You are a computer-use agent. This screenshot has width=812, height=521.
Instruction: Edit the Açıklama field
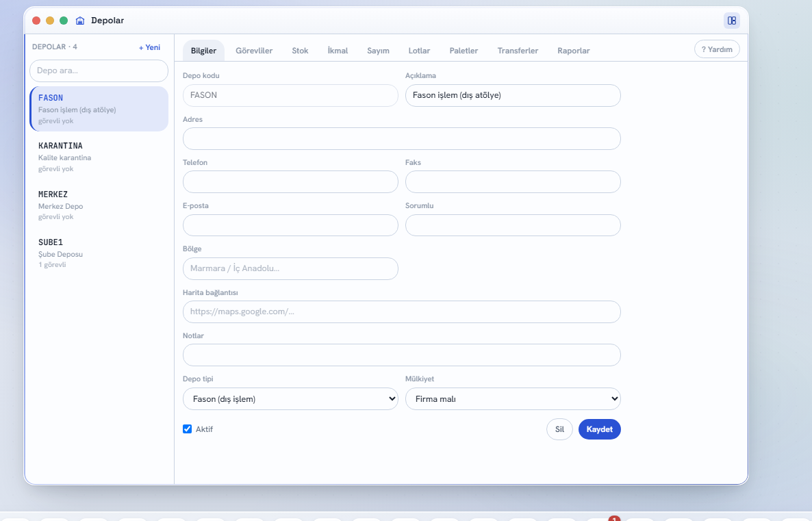click(x=513, y=95)
